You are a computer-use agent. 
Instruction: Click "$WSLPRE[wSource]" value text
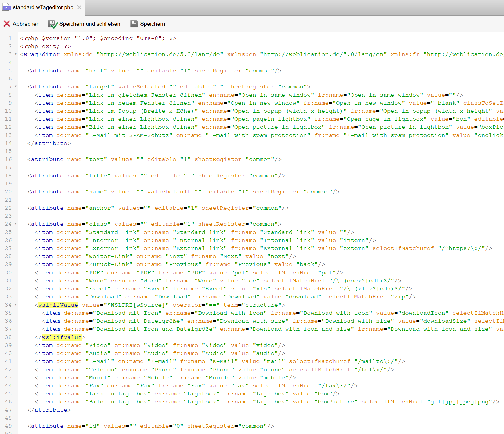pos(136,305)
